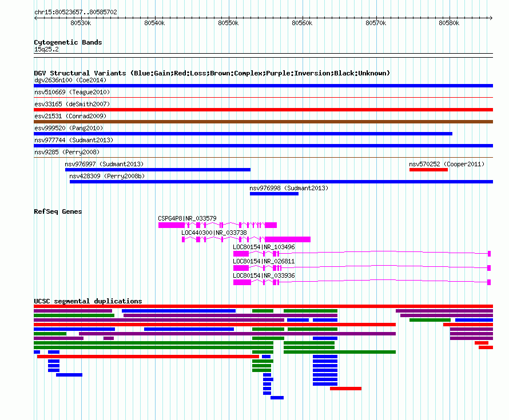Click the 80560k ruler tick label
The width and height of the screenshot is (509, 420).
click(302, 23)
